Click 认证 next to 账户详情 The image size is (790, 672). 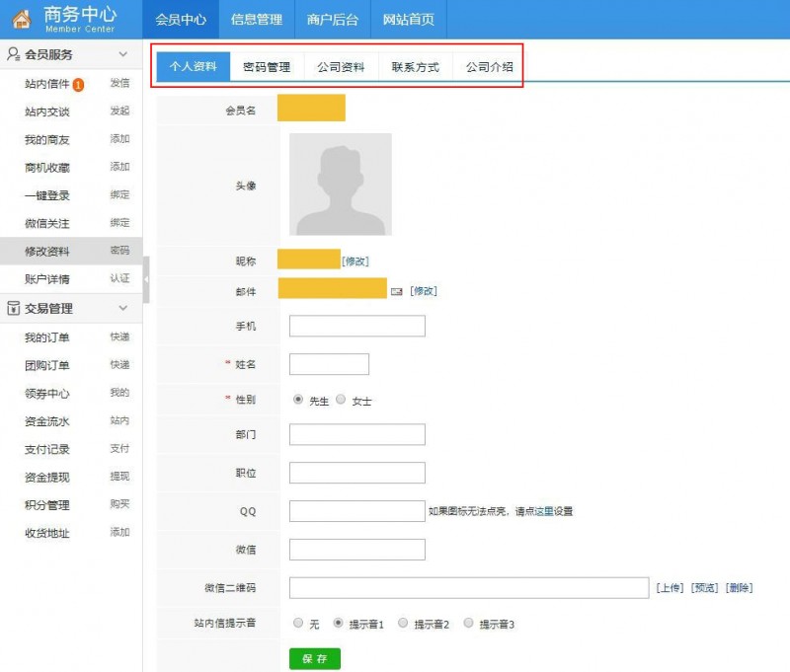tap(119, 278)
